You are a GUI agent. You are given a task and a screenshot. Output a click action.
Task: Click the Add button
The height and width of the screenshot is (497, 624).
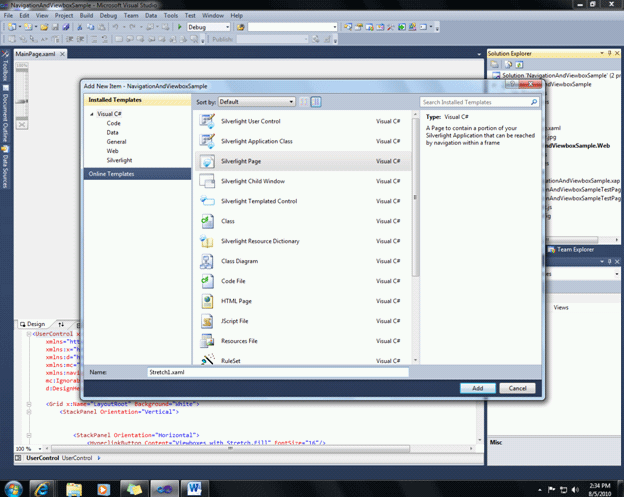478,388
